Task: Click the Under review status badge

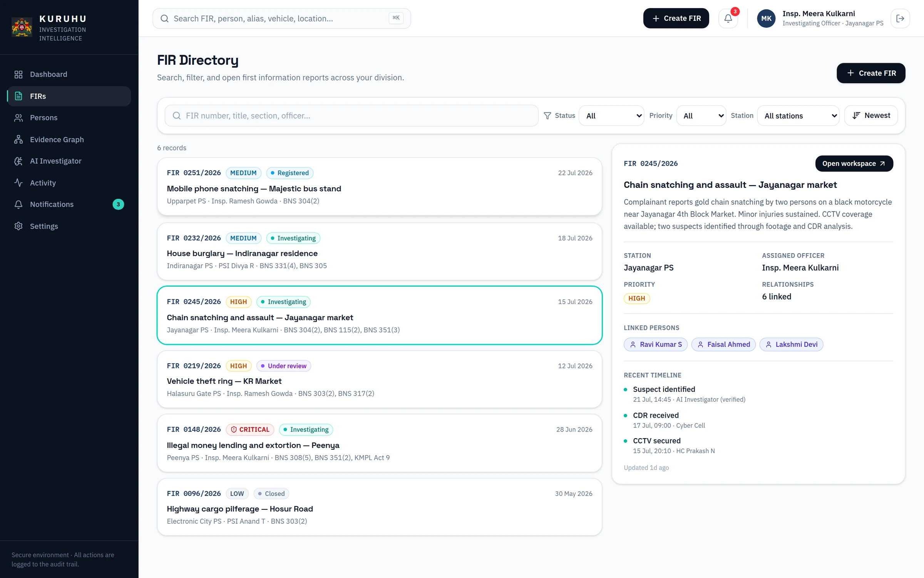Action: (x=284, y=366)
